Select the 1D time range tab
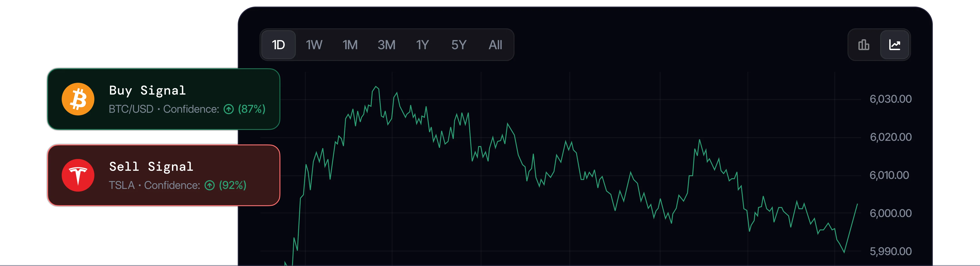Viewport: 980px width, 266px height. tap(279, 45)
